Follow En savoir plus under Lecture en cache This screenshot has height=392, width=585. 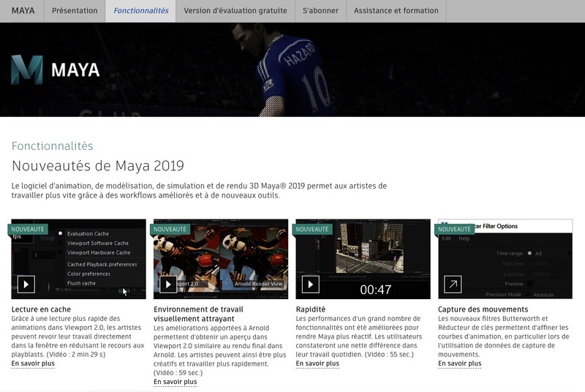click(x=33, y=363)
